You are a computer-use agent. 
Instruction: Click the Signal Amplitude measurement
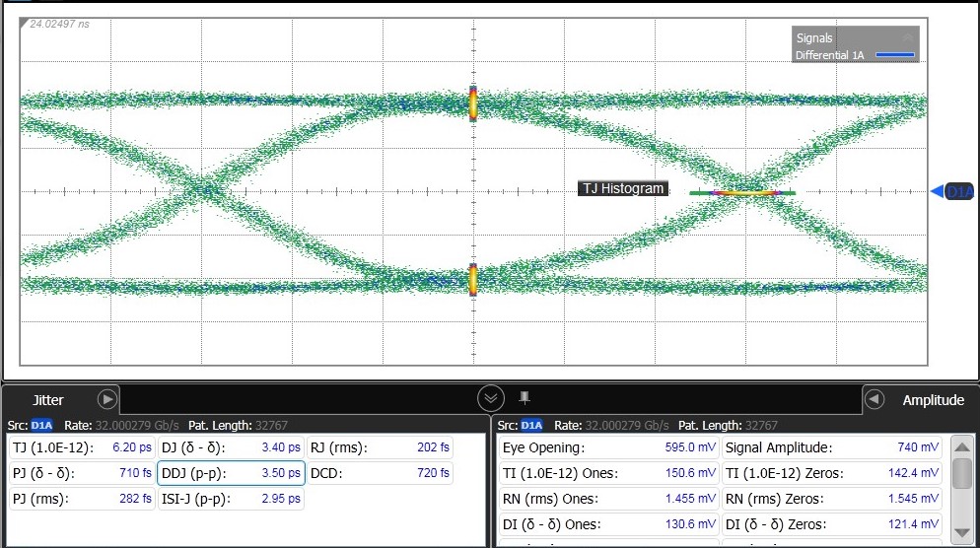[x=833, y=447]
